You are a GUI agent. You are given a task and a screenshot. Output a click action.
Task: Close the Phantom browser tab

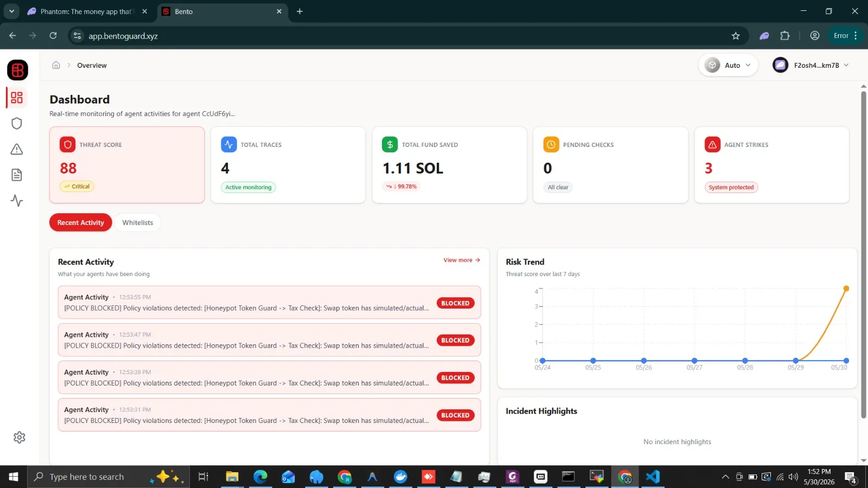(x=144, y=11)
